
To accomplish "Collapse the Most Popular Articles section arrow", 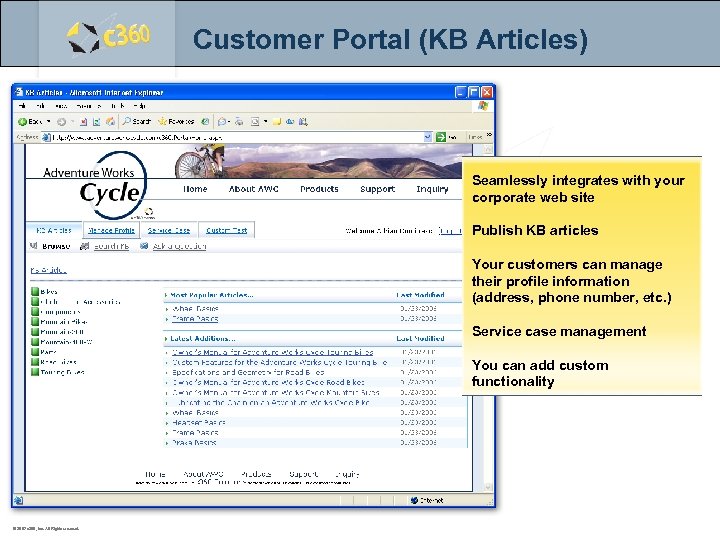I will coord(166,295).
